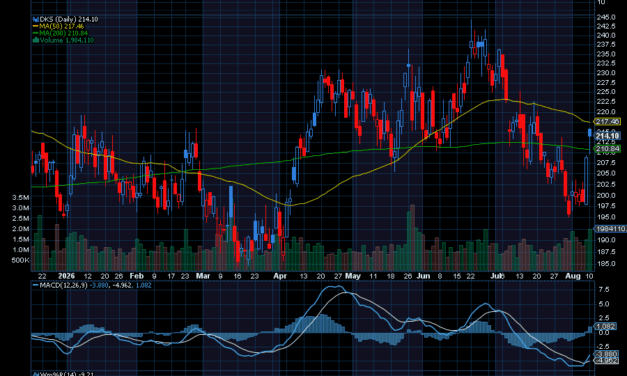Open the MACD(12,26,9) indicator label
Viewport: 627px width, 376px height.
click(x=64, y=285)
